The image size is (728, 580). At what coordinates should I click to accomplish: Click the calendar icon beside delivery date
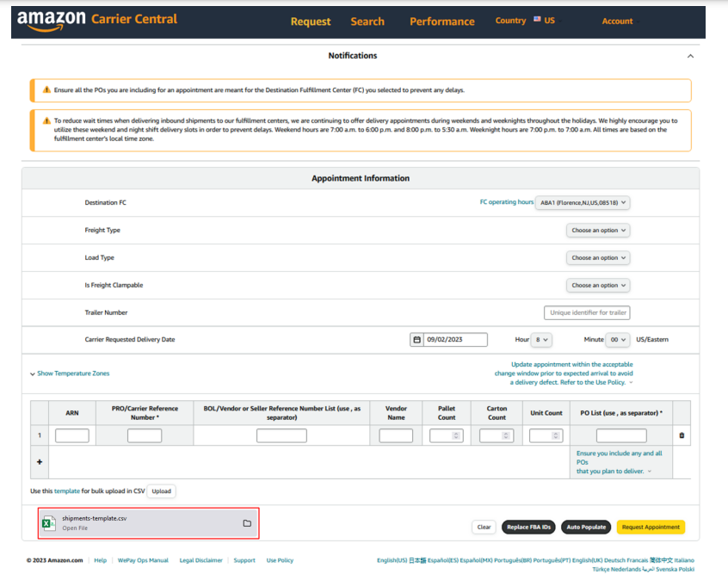click(416, 340)
